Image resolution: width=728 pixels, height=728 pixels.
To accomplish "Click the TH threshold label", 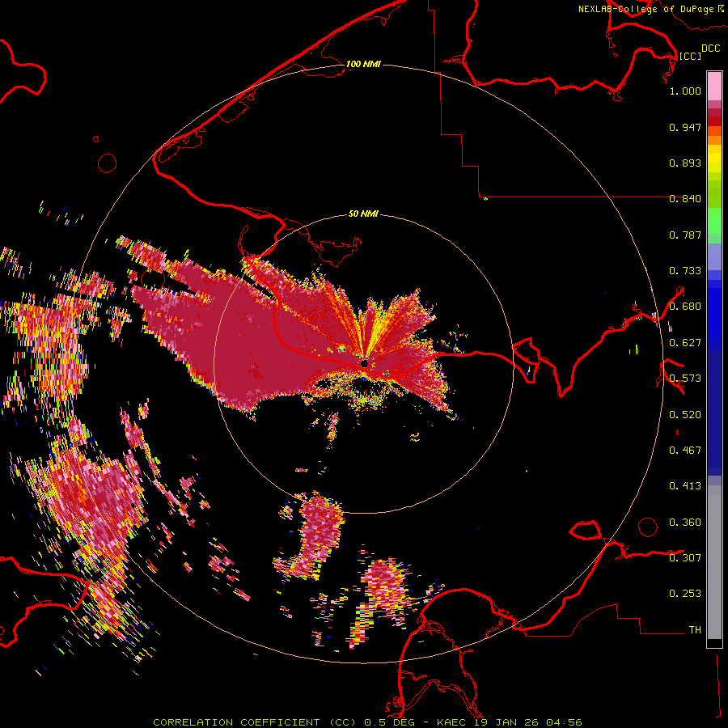I will coord(695,630).
